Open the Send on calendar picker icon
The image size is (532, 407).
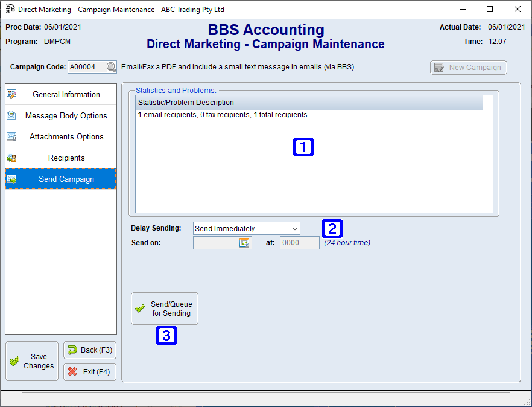click(244, 243)
